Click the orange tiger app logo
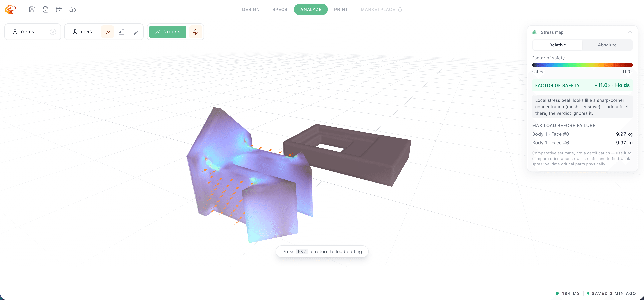644x300 pixels. coord(10,9)
